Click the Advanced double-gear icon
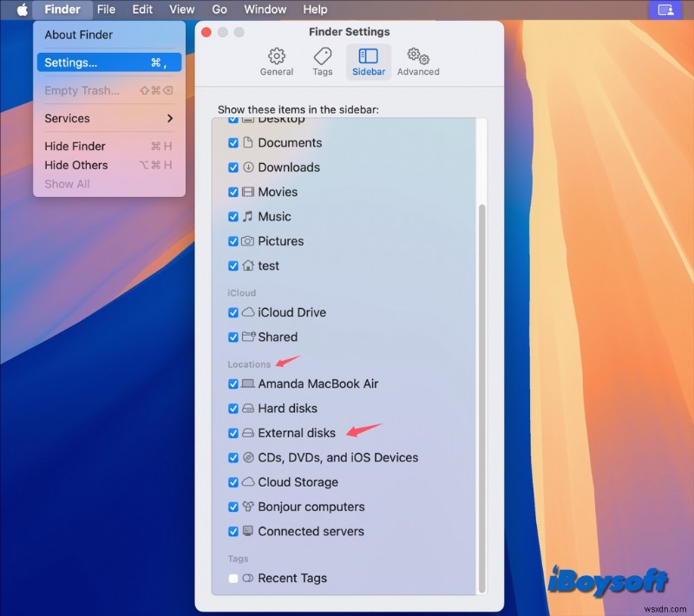694x616 pixels. tap(418, 56)
